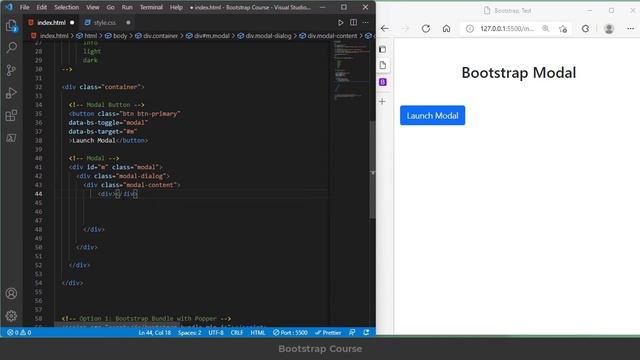Go to browser home page
Screen dimensions: 640x360
pos(447,28)
